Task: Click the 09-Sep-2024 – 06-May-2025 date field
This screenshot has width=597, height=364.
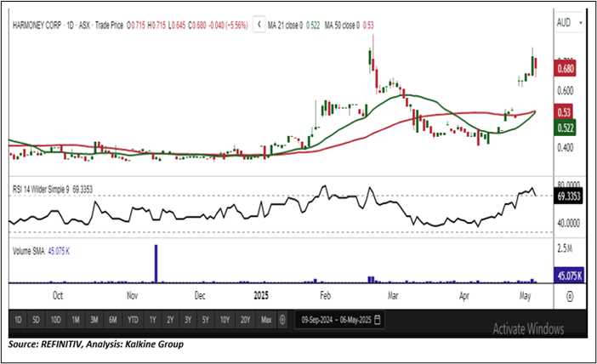Action: (x=334, y=320)
